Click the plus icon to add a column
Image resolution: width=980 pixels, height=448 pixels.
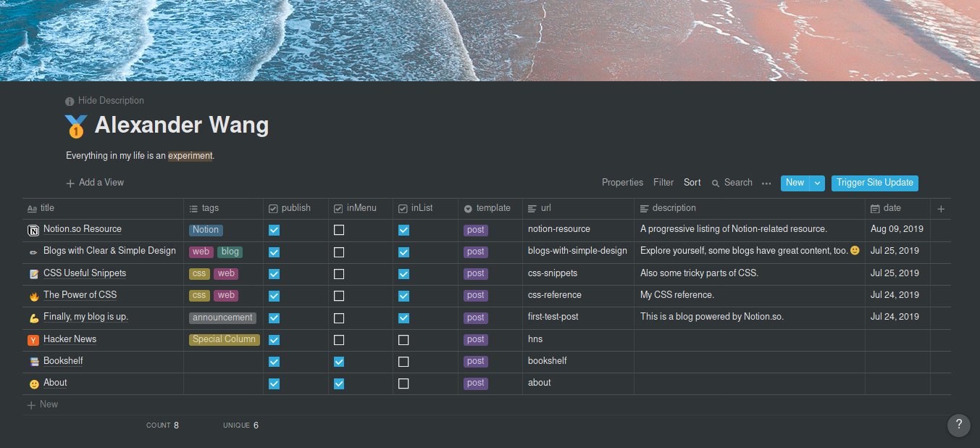tap(941, 209)
